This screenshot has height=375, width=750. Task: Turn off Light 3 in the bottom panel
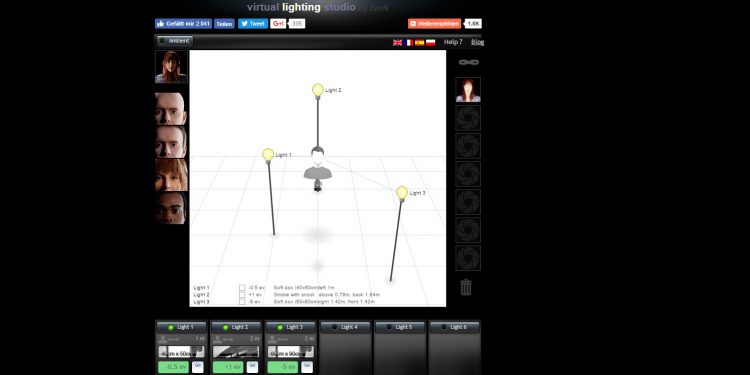[290, 327]
